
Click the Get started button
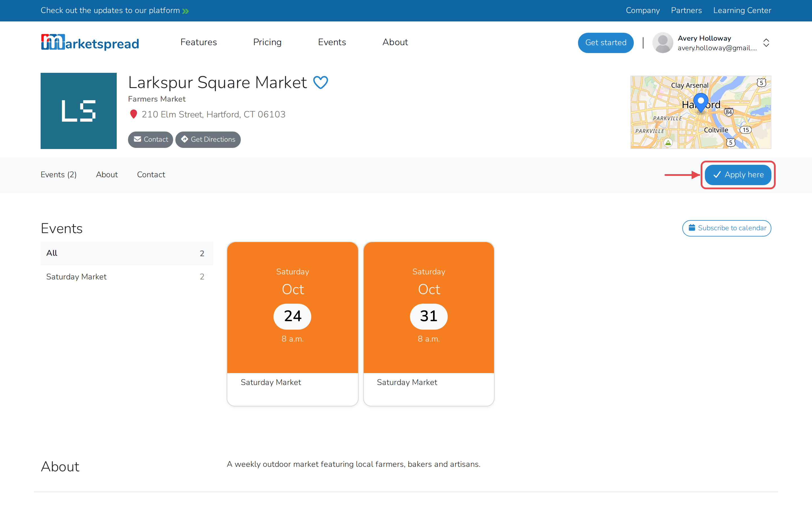(x=606, y=43)
